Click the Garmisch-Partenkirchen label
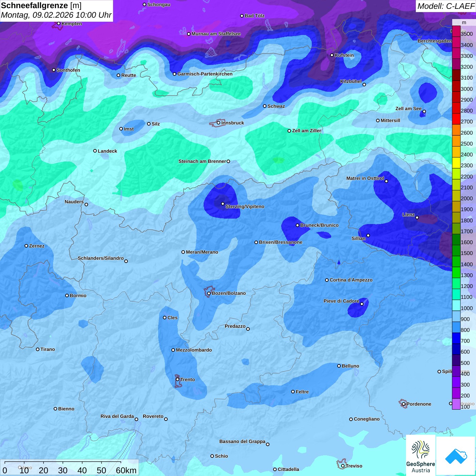Screen dimensions: 476x476 point(205,74)
